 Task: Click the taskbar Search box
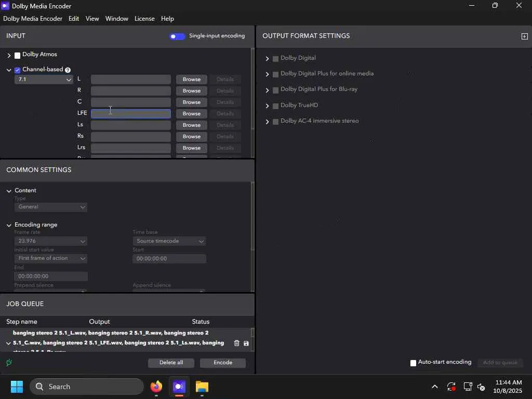87,387
